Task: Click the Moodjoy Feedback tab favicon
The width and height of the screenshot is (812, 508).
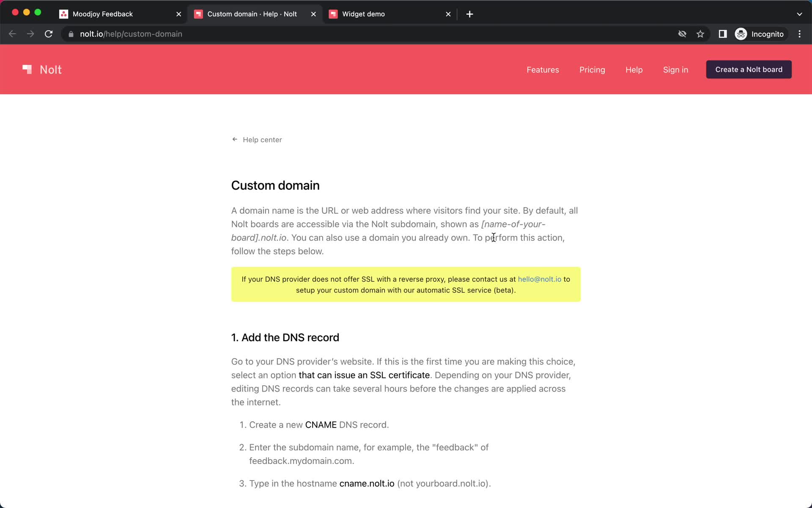Action: [63, 14]
